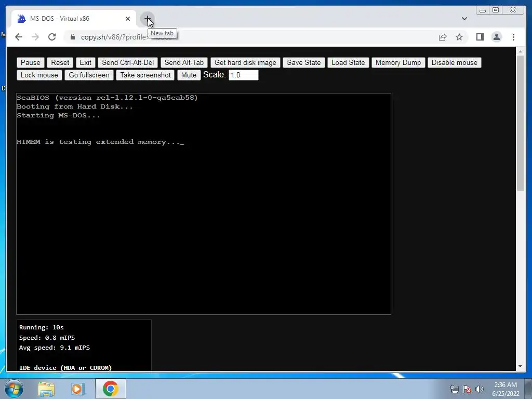Click Disable mouse button

point(454,62)
